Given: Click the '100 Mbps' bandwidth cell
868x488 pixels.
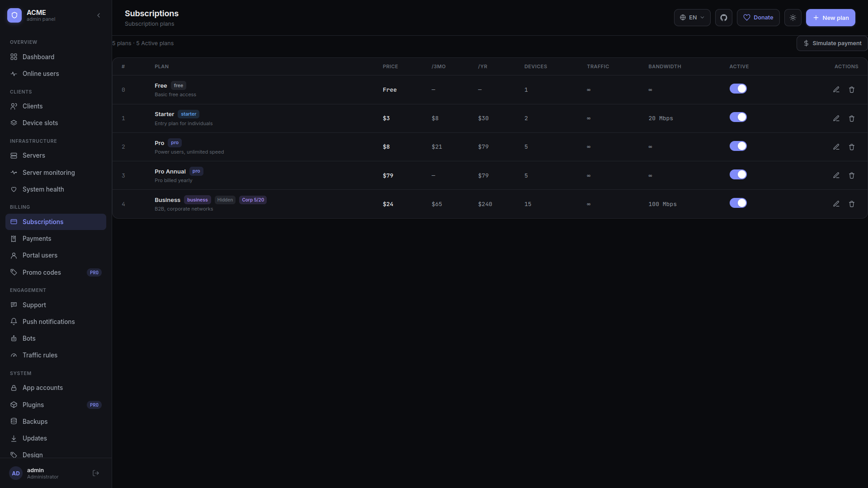Looking at the screenshot, I should [x=662, y=204].
